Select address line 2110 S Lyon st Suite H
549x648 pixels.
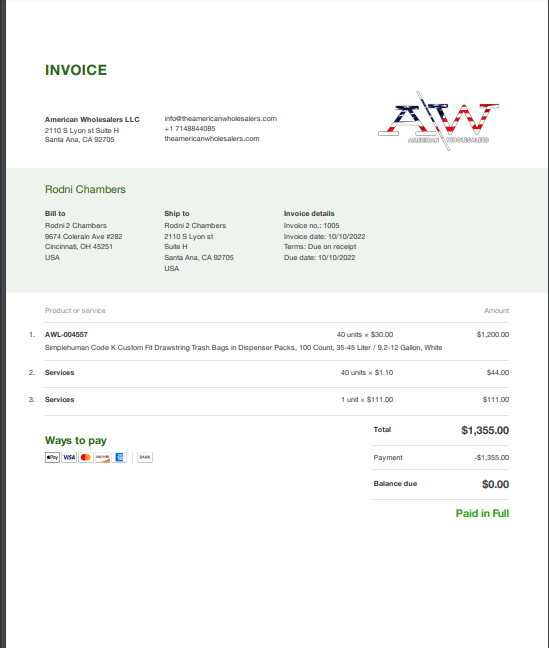pos(82,130)
